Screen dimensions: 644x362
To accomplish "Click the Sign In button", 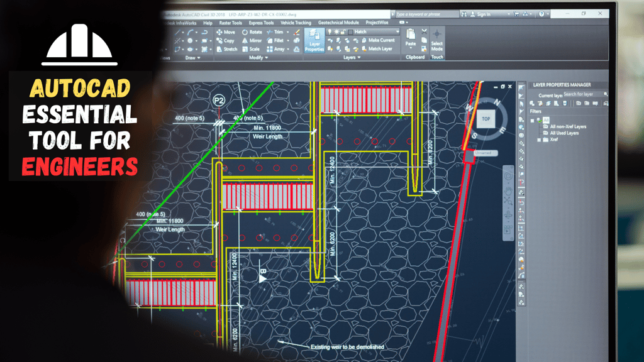I will coord(480,14).
